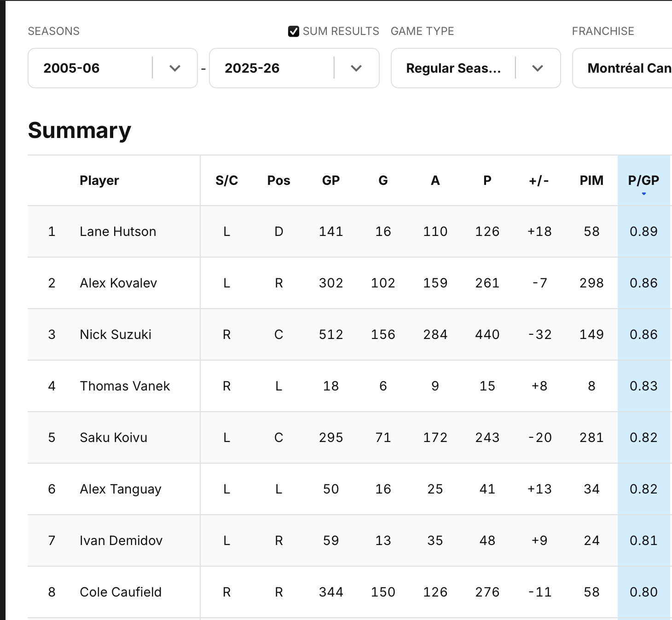This screenshot has height=620, width=672.
Task: Sort by the A assists column
Action: (x=435, y=180)
